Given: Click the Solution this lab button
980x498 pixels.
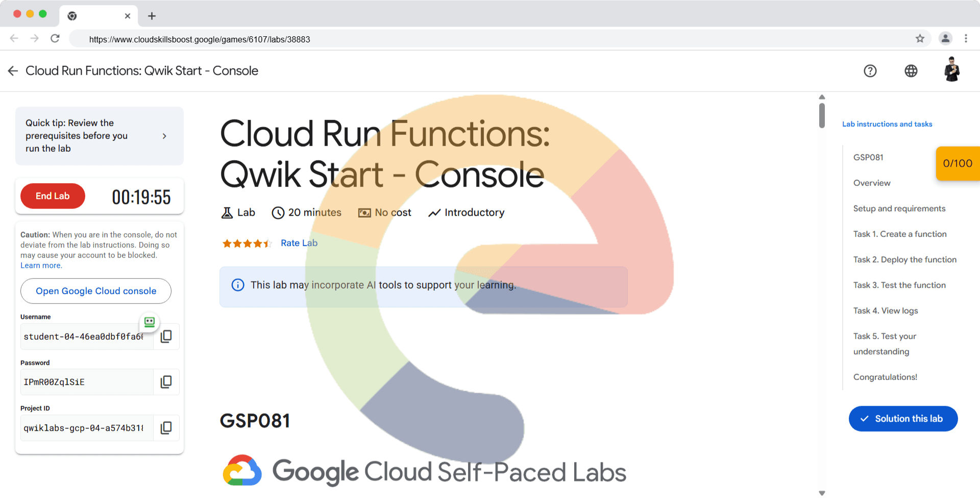Looking at the screenshot, I should (903, 419).
